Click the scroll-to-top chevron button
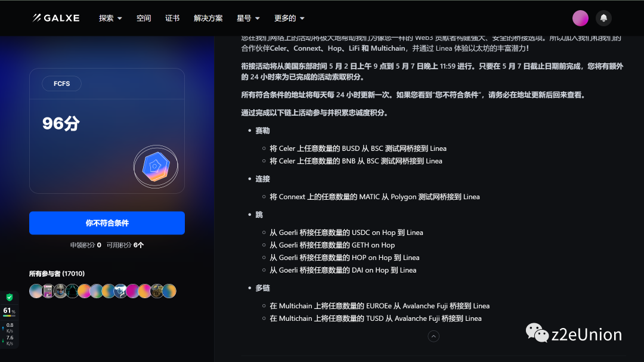The width and height of the screenshot is (644, 362). point(434,336)
